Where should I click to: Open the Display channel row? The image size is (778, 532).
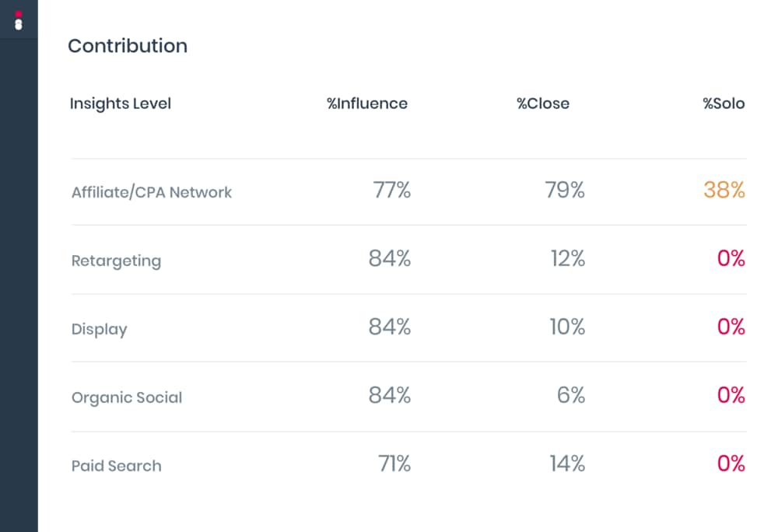click(x=99, y=329)
